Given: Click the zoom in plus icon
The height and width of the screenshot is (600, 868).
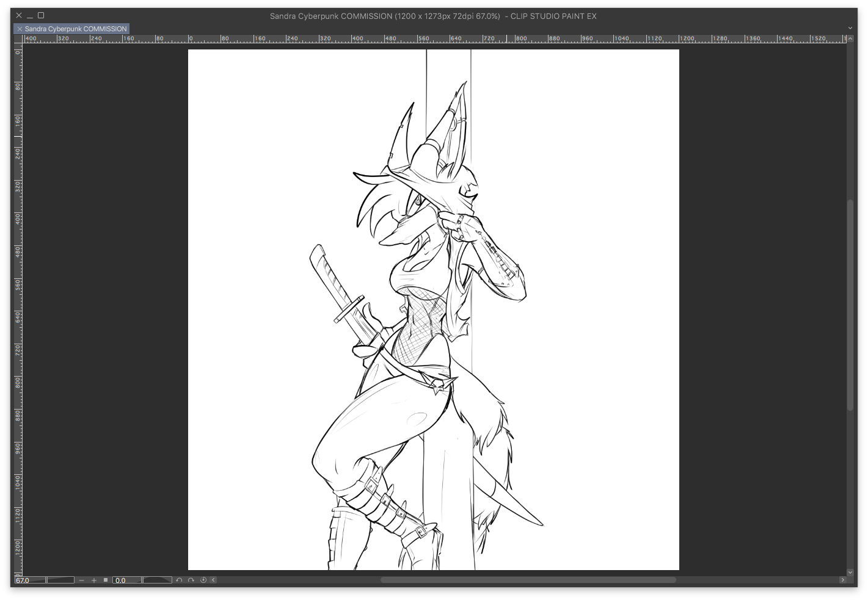Looking at the screenshot, I should (94, 580).
